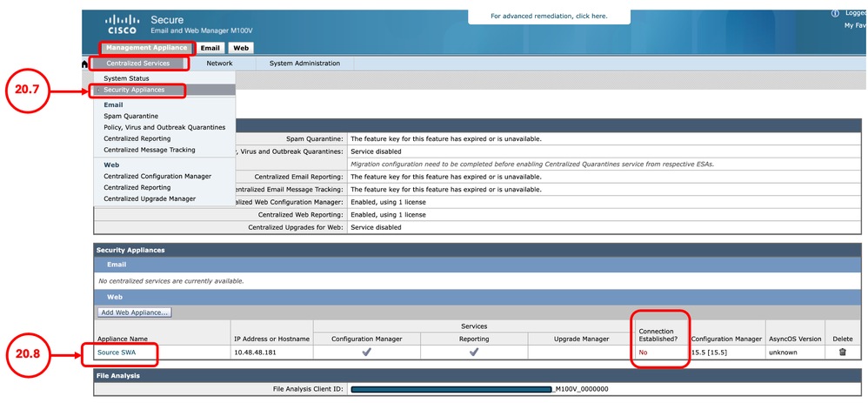Click the Connection Established? column header
Screen dimensions: 868x403
pyautogui.click(x=658, y=335)
